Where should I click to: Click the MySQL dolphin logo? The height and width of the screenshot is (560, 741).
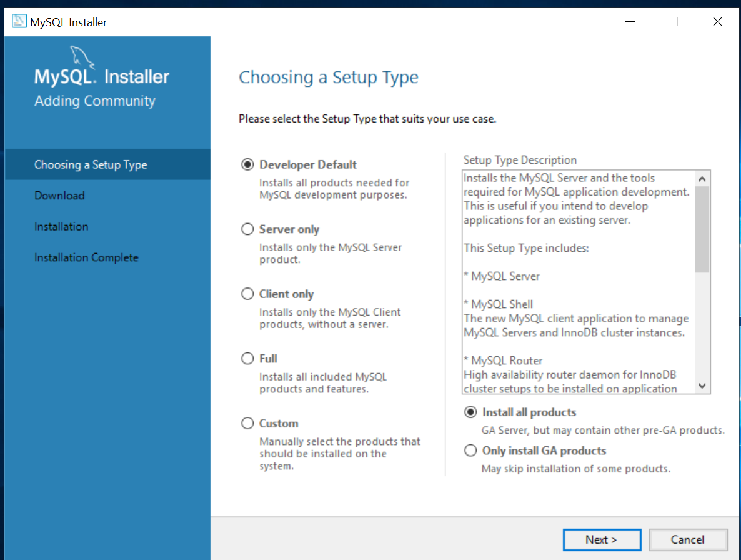82,57
